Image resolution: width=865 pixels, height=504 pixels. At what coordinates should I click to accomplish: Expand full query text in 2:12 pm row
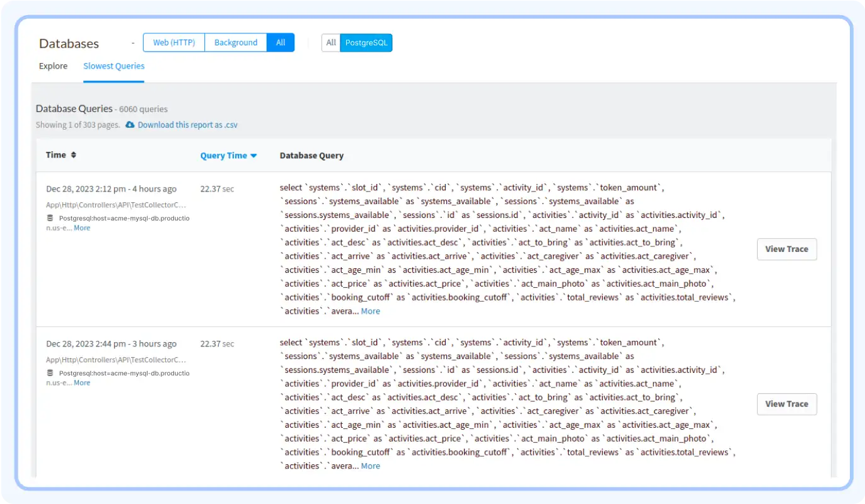pyautogui.click(x=370, y=311)
